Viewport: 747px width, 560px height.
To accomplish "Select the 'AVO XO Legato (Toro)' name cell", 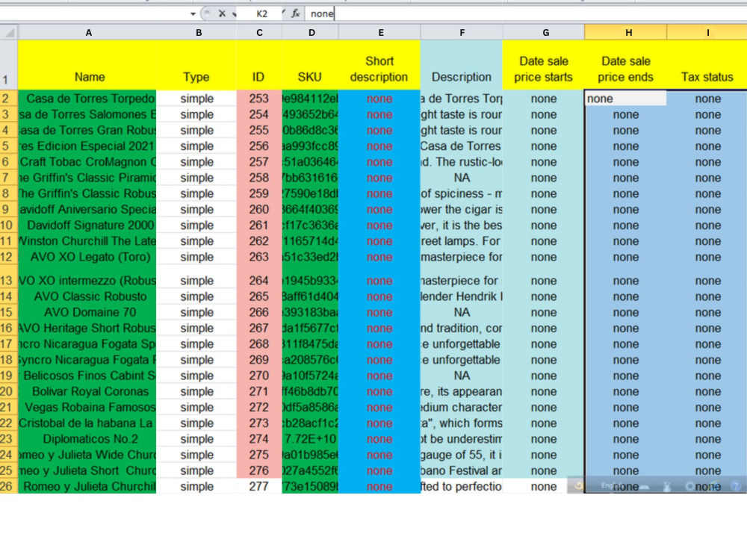I will point(87,257).
